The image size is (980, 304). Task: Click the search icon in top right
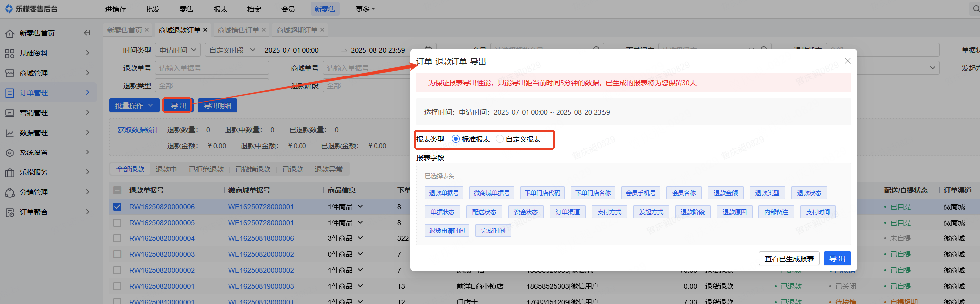975,9
